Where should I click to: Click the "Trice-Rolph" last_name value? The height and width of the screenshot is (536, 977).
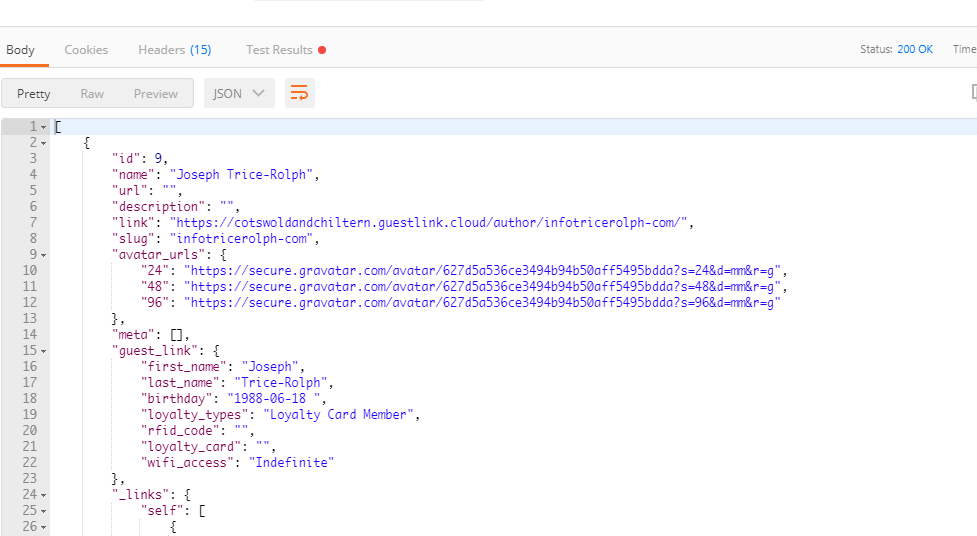coord(280,383)
